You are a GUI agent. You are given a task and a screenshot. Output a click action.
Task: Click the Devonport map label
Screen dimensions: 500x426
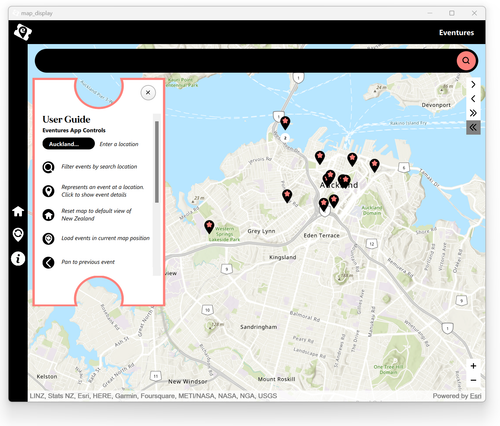[436, 105]
